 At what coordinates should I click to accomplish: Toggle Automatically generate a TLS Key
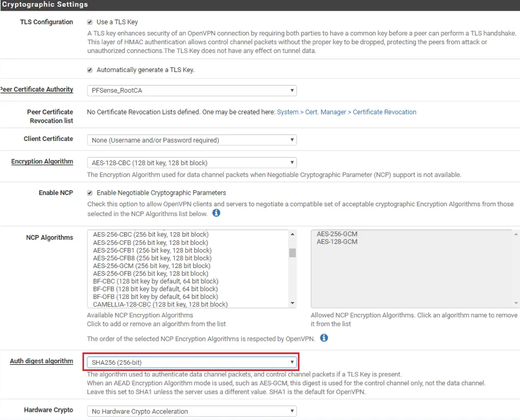90,70
